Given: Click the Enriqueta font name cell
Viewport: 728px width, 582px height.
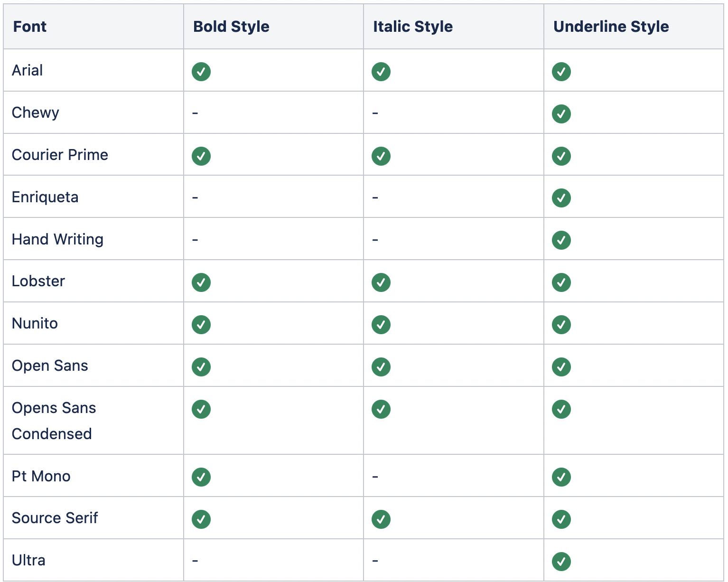Looking at the screenshot, I should (x=45, y=197).
